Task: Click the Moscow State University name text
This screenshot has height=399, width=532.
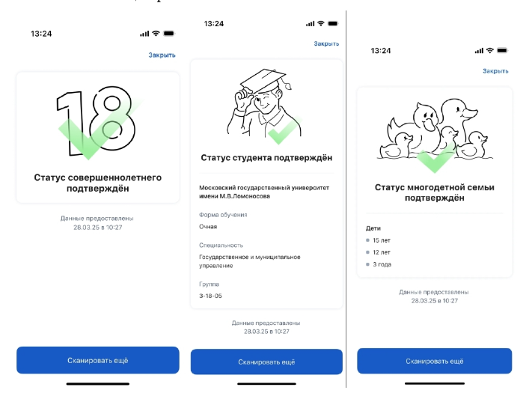Action: point(264,192)
